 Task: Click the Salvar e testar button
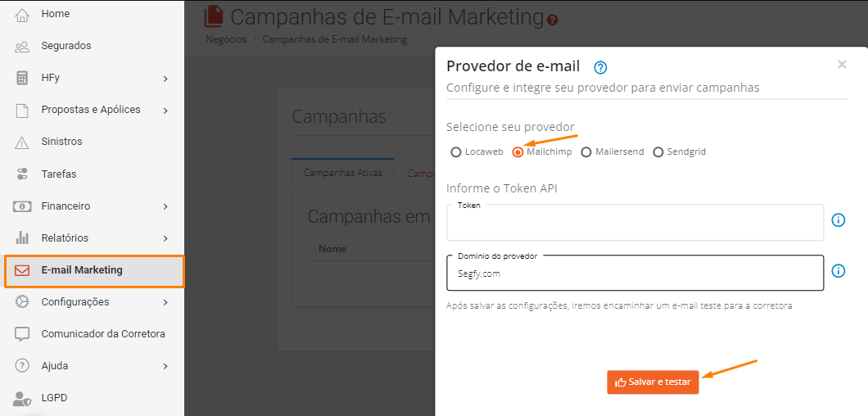point(653,382)
